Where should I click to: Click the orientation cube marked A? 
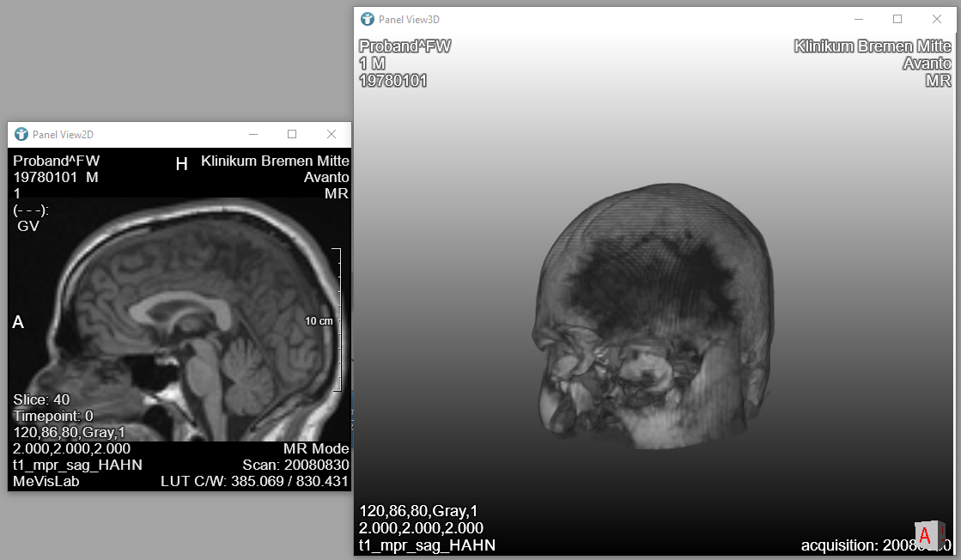tap(926, 534)
